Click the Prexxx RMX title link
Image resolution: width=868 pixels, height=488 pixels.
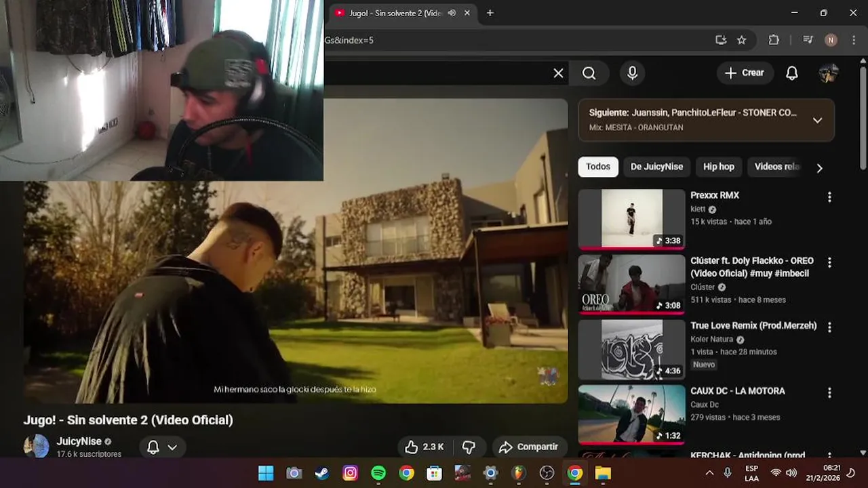click(x=715, y=195)
